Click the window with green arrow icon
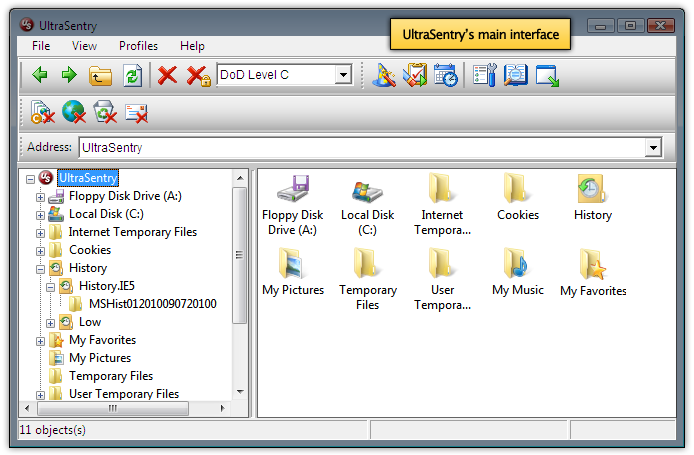 [547, 76]
